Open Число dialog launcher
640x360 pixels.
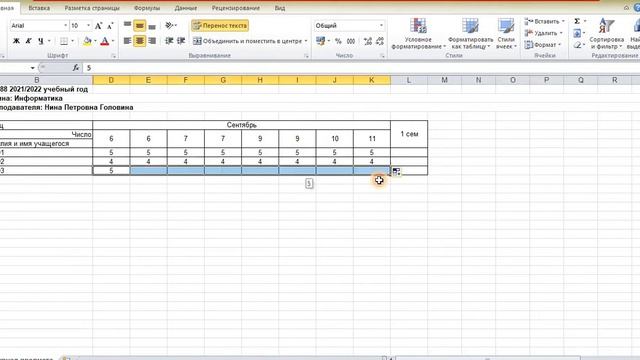pyautogui.click(x=382, y=56)
